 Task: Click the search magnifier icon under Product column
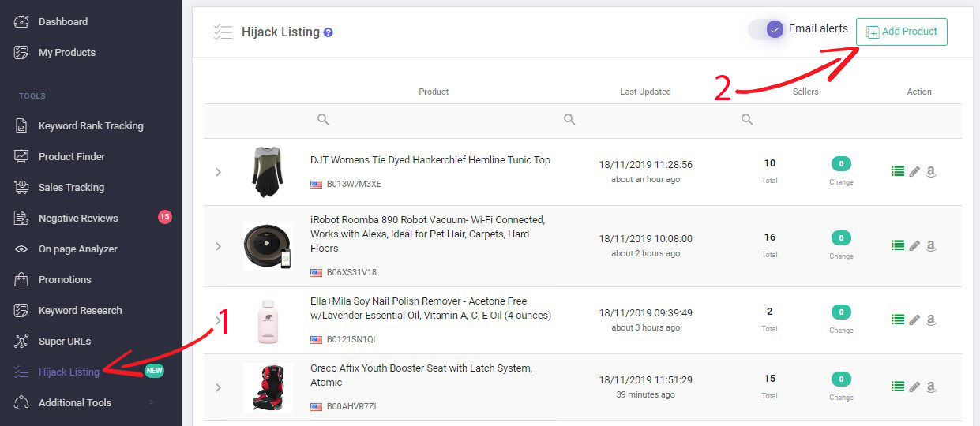[323, 119]
